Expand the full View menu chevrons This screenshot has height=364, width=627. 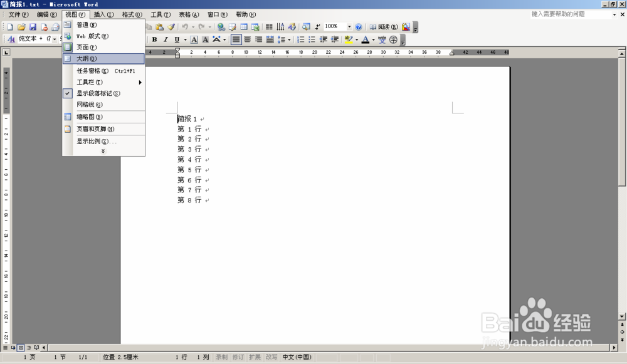[103, 151]
